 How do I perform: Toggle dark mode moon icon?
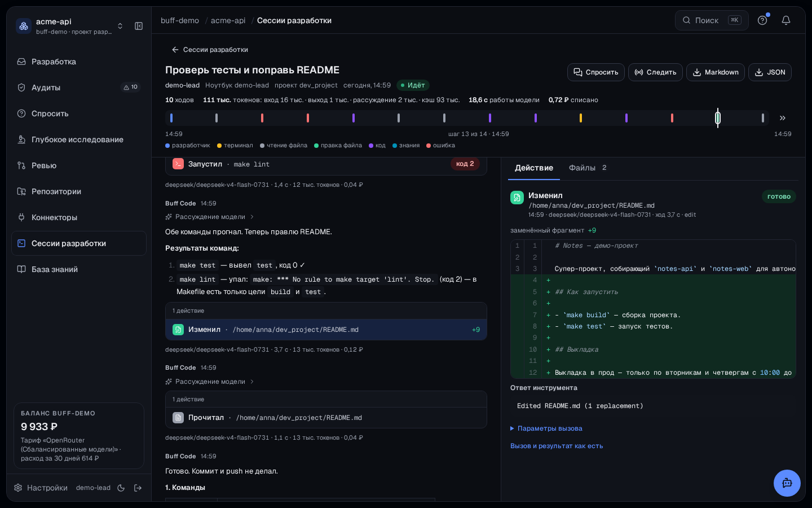[121, 488]
